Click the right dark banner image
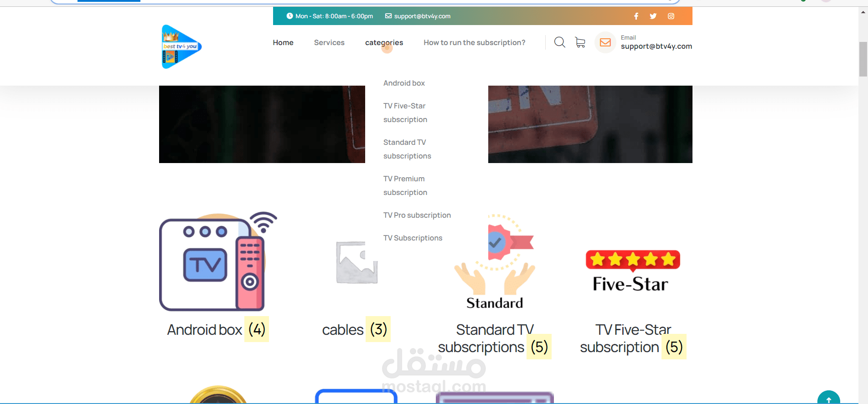This screenshot has height=404, width=868. [590, 124]
